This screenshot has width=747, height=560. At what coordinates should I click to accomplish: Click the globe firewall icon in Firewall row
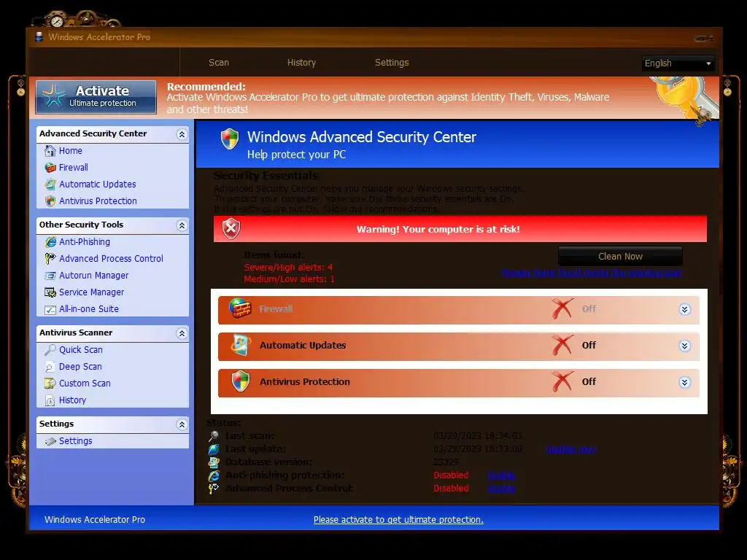click(x=239, y=308)
